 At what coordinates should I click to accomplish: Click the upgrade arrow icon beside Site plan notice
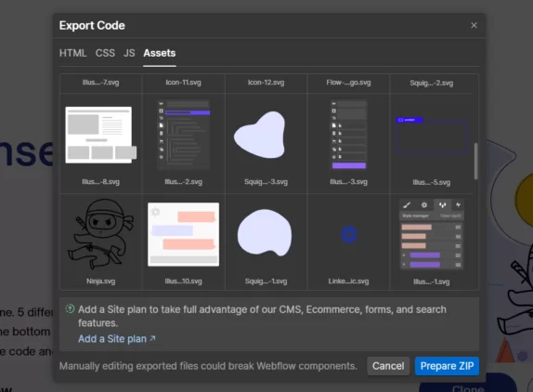click(70, 308)
